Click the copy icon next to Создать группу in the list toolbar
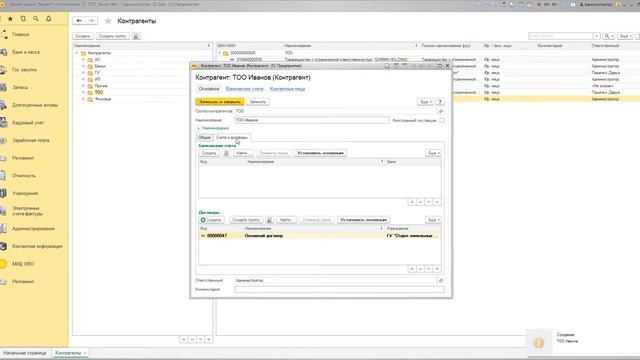This screenshot has height=360, width=640. click(x=136, y=36)
